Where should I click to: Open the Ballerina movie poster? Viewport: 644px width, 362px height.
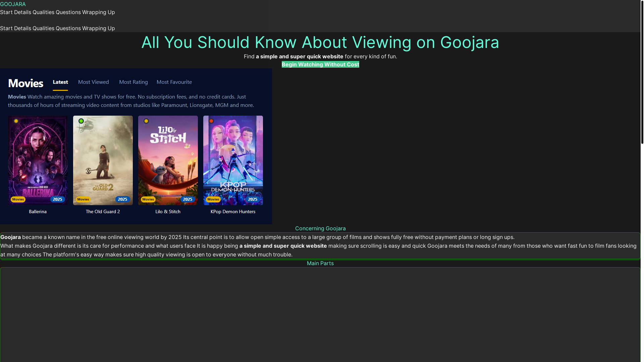tap(38, 160)
